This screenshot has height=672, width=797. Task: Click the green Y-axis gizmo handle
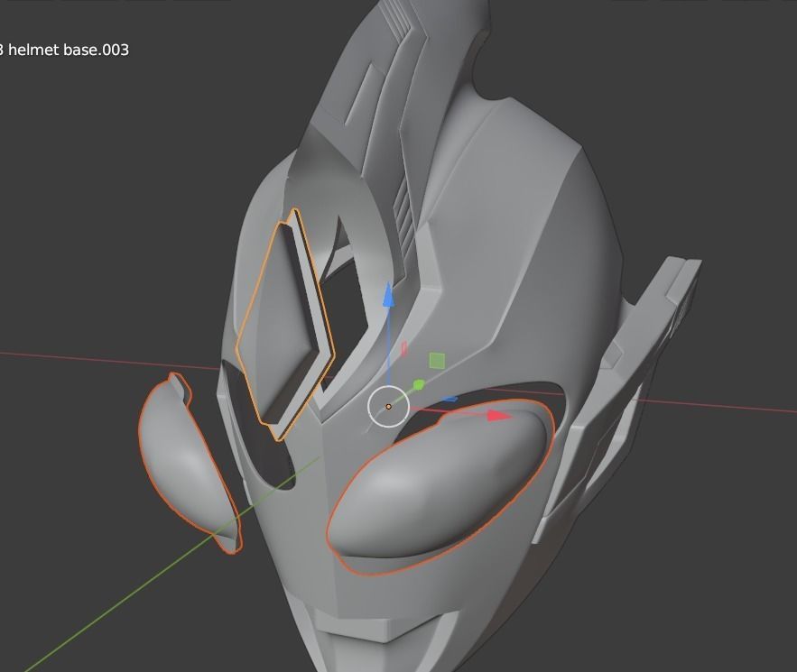click(x=418, y=384)
